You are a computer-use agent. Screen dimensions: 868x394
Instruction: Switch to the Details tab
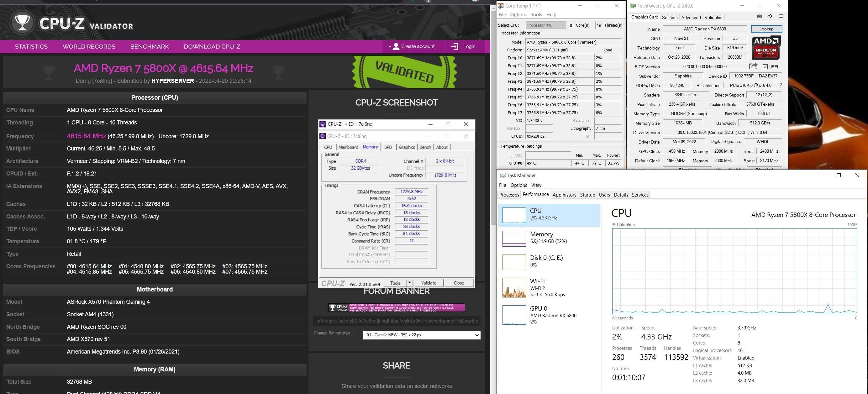click(621, 195)
